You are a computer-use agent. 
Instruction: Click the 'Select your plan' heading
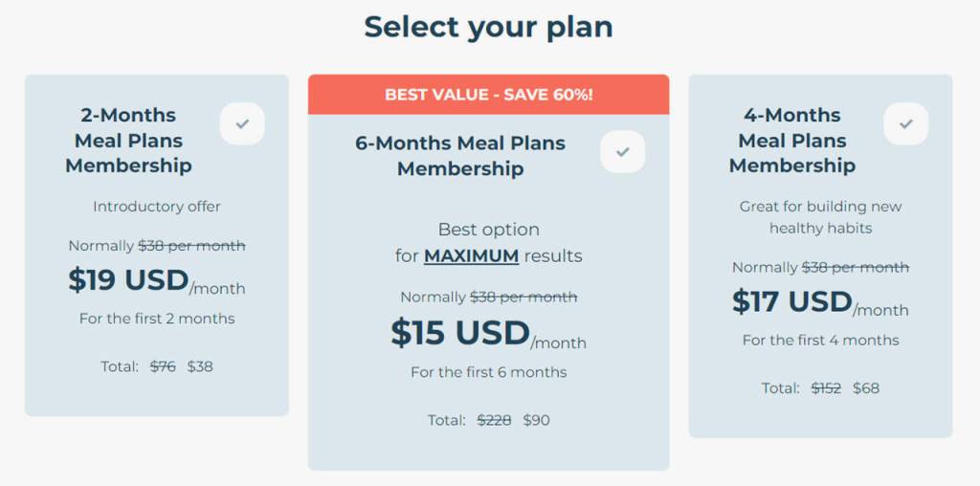[488, 27]
